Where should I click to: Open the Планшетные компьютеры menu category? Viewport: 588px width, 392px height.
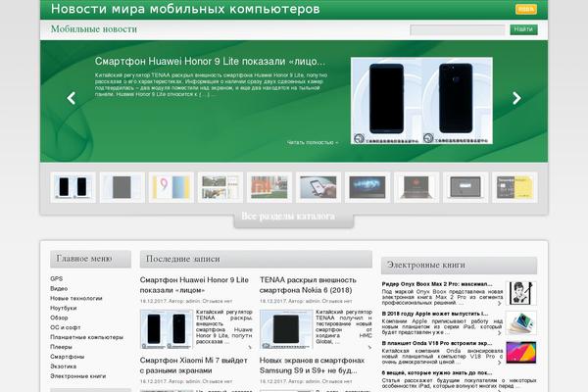pyautogui.click(x=86, y=337)
